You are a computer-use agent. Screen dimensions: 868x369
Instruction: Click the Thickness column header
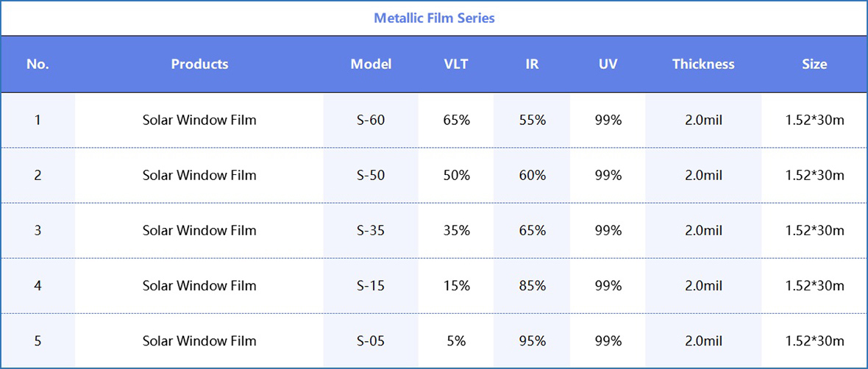point(703,64)
